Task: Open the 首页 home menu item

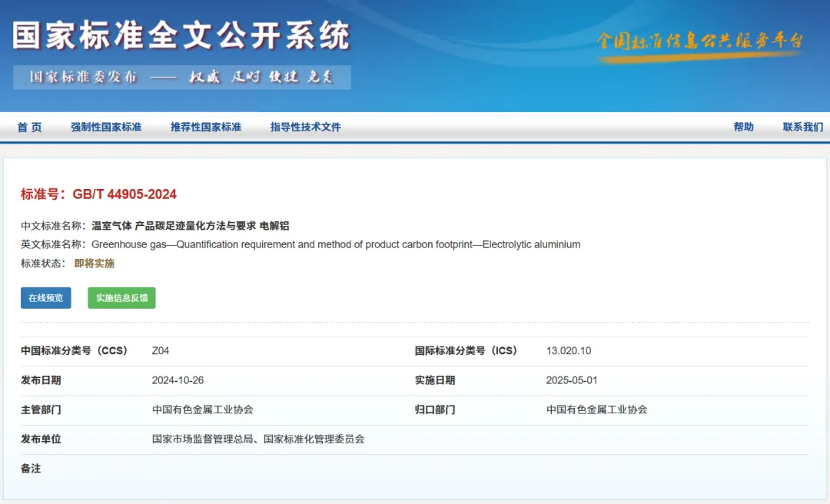Action: coord(28,127)
